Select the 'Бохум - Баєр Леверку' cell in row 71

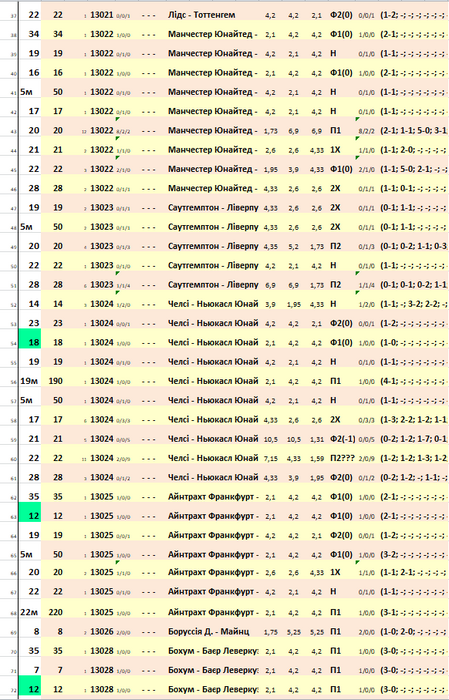coord(213,670)
